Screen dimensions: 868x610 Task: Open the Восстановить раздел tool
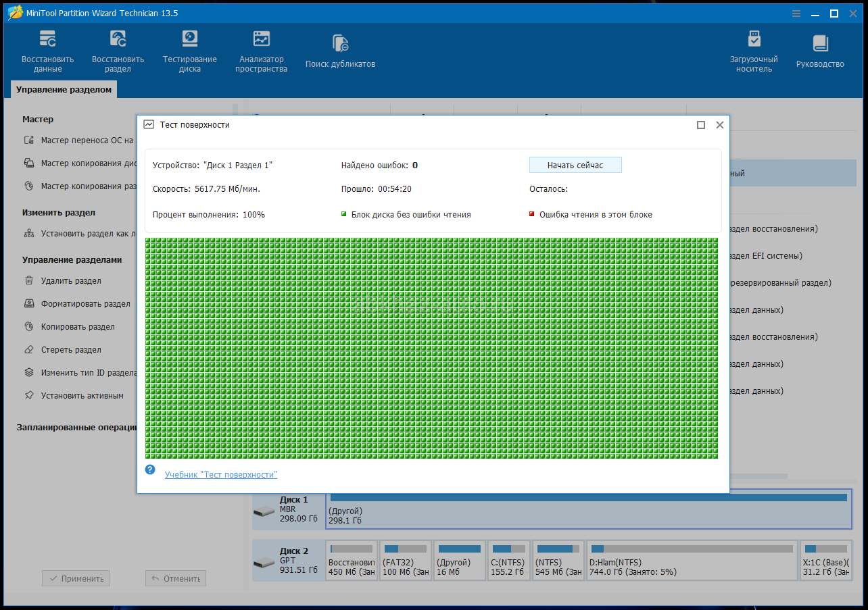point(118,51)
